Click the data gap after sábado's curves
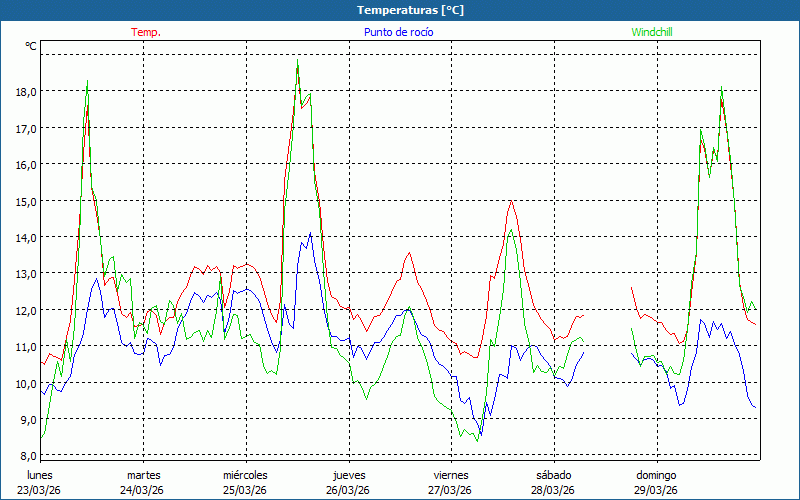 coord(607,330)
